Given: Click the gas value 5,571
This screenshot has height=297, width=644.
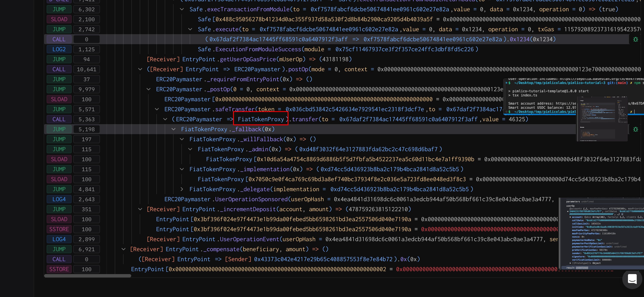Looking at the screenshot, I should pos(86,109).
